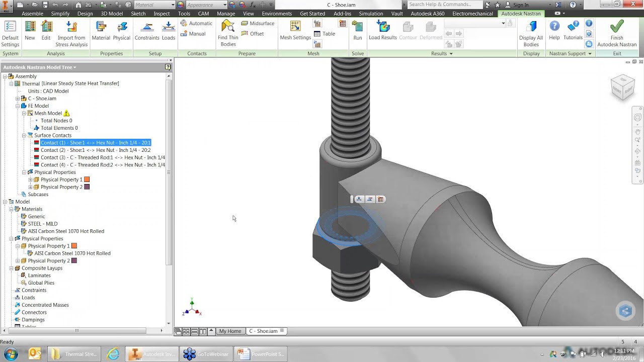Click orange swatch under Model Physical Properties

pos(74,246)
